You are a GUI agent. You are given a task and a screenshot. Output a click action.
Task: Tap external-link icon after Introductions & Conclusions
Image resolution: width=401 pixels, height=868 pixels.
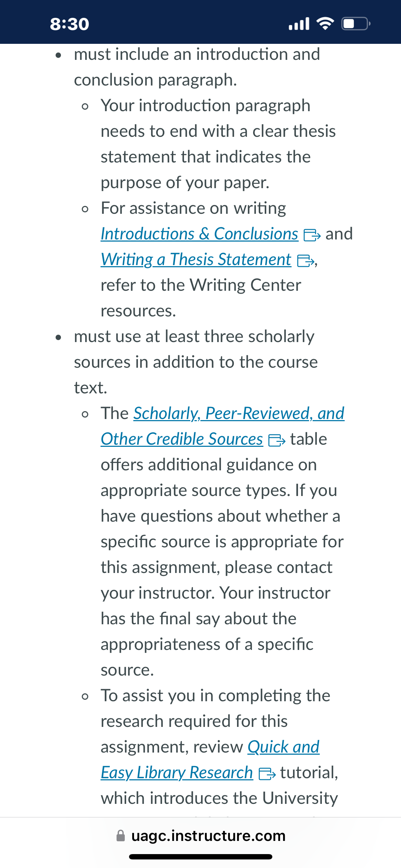(312, 235)
